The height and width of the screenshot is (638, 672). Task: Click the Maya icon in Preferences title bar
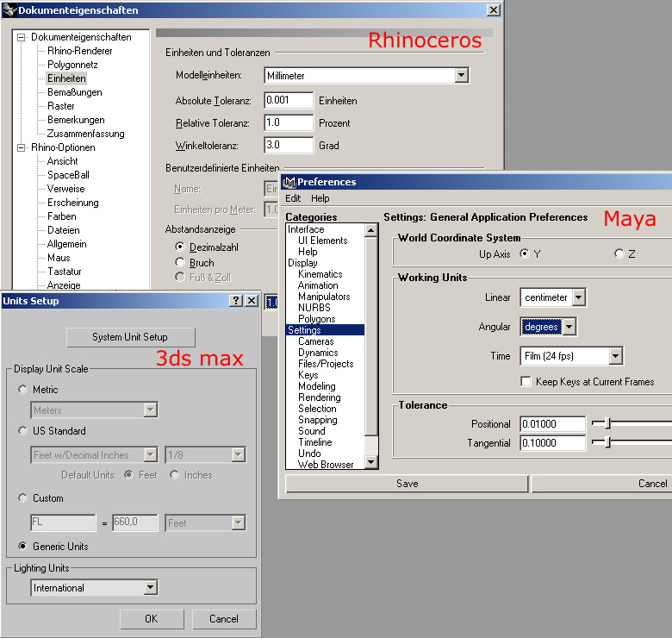click(289, 182)
